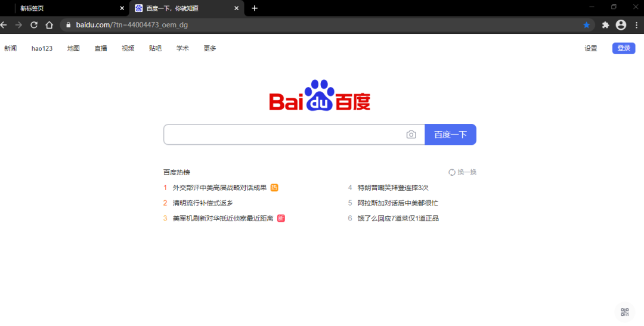Click the orange 热 badge
Image resolution: width=644 pixels, height=326 pixels.
[x=274, y=188]
